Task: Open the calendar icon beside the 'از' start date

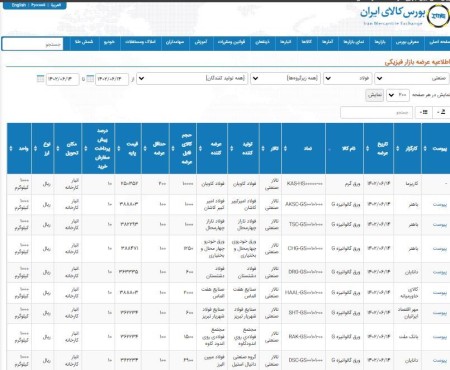Action: pos(90,79)
